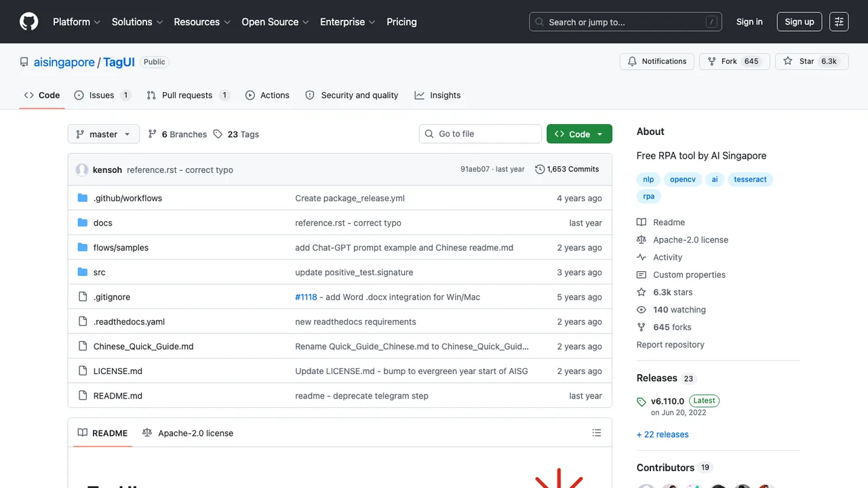Click the Sign in link
This screenshot has height=488, width=868.
(x=749, y=22)
